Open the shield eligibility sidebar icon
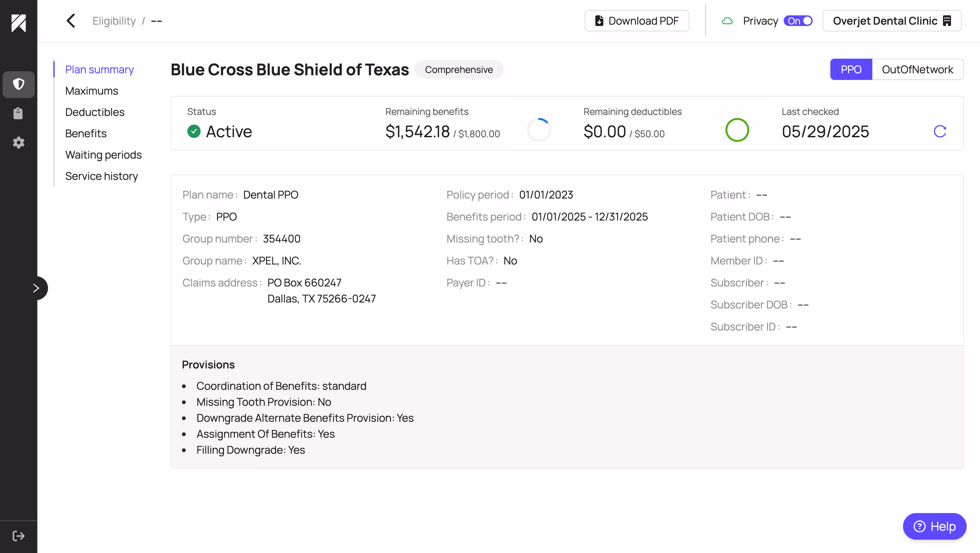980x553 pixels. point(18,84)
